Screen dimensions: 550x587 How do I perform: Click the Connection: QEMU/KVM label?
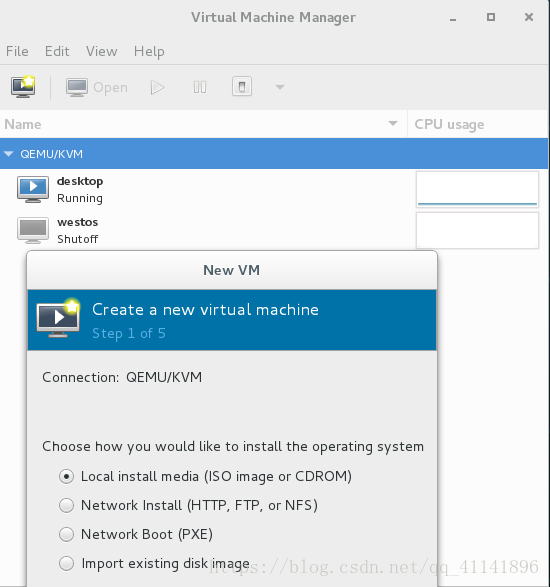122,377
